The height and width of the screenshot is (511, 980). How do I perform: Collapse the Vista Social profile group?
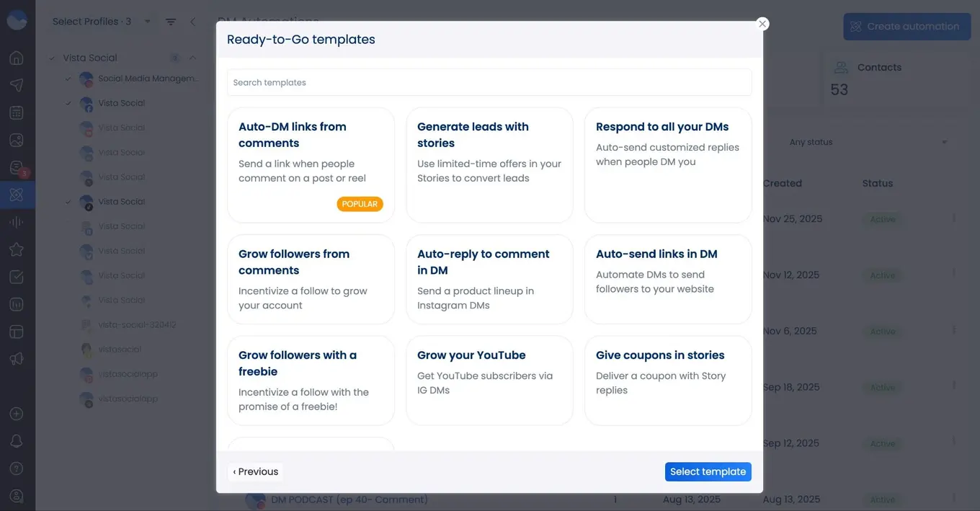(x=192, y=58)
